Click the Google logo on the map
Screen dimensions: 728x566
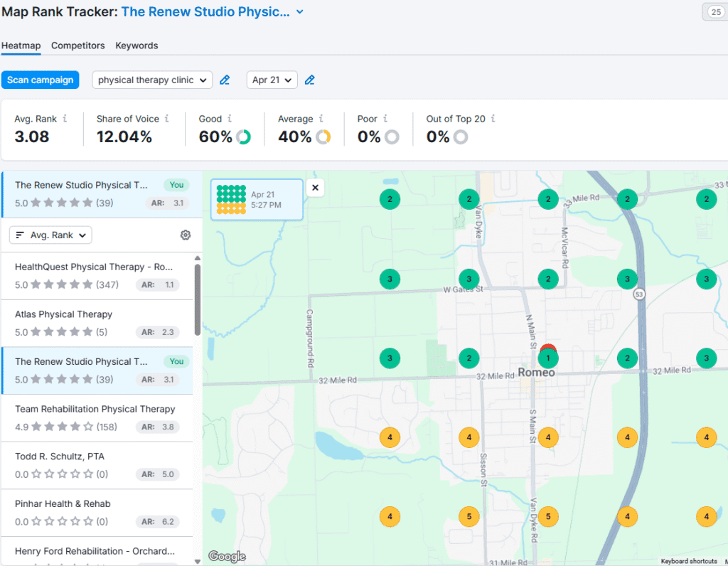click(227, 556)
